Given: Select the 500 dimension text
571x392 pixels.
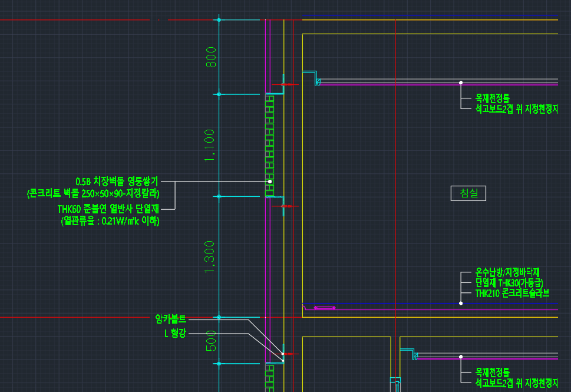Looking at the screenshot, I should pos(211,341).
